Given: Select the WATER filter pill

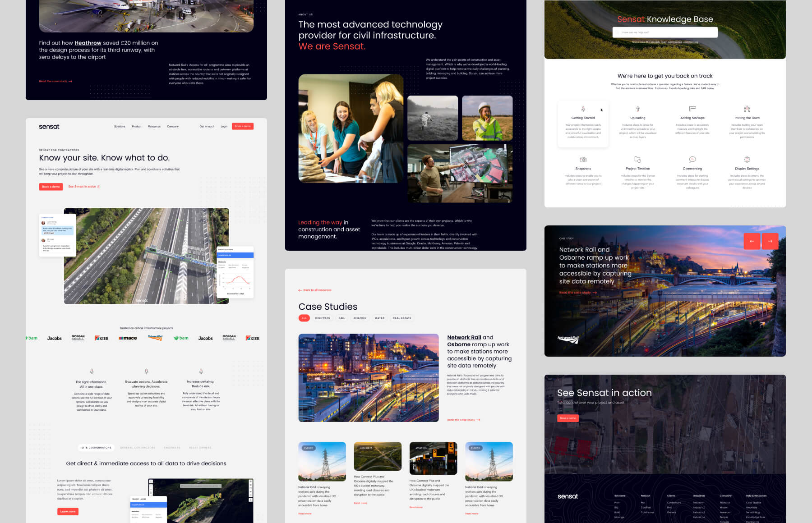Looking at the screenshot, I should coord(380,318).
